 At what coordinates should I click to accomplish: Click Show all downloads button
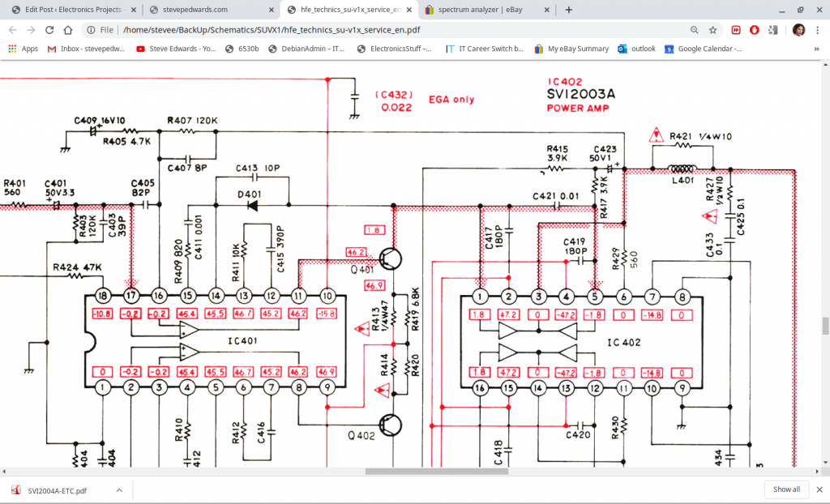[786, 489]
